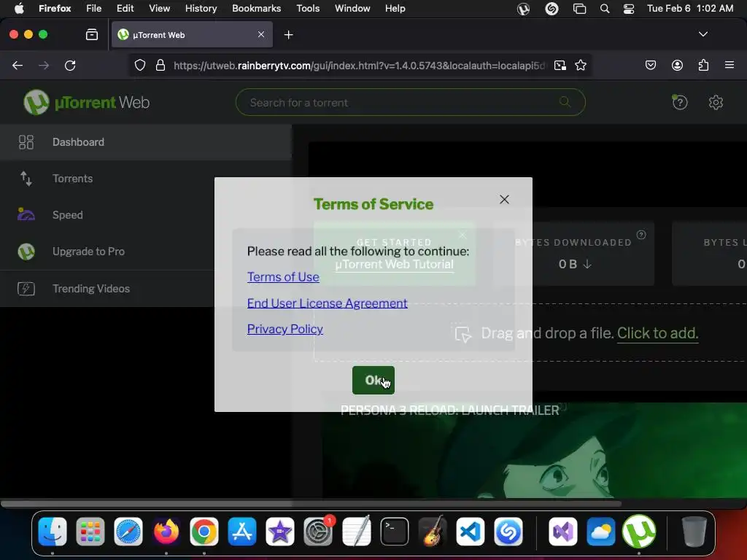Click the Save to Pocket icon
The width and height of the screenshot is (747, 560).
pyautogui.click(x=650, y=65)
